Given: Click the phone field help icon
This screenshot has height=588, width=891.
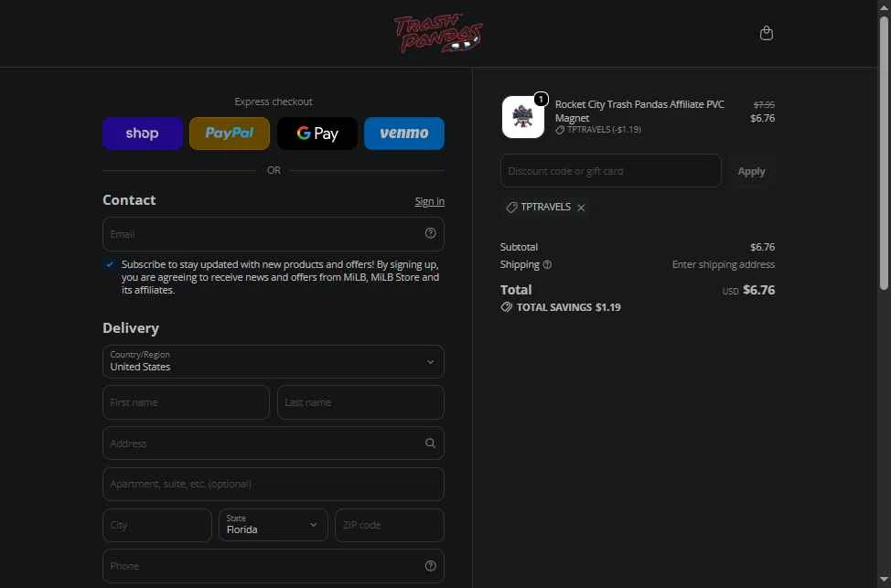Looking at the screenshot, I should [430, 565].
